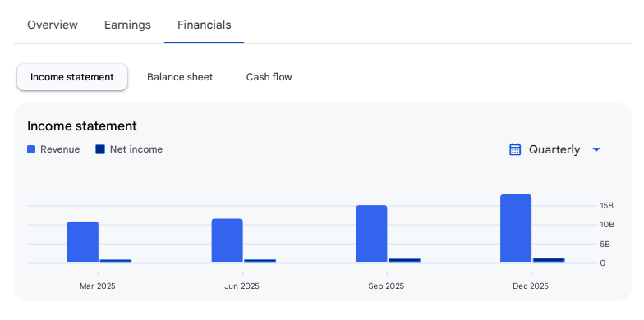Click the Net income legend label
This screenshot has width=644, height=320.
click(136, 149)
